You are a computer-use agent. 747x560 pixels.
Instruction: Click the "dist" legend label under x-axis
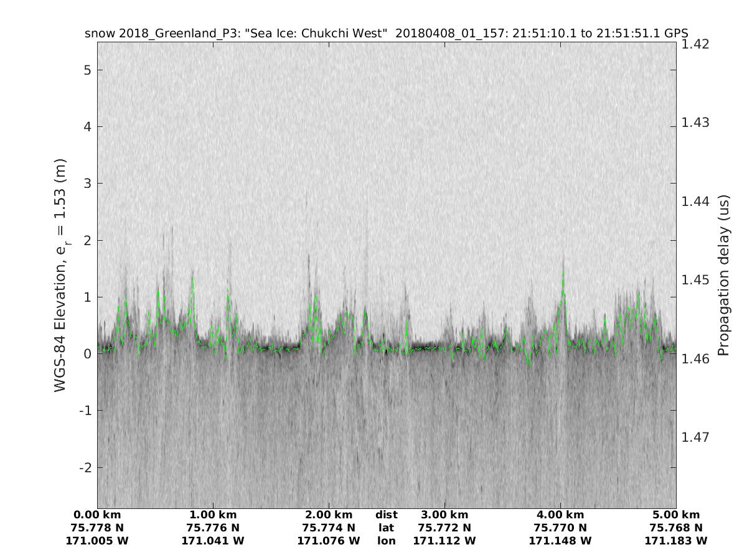pos(387,515)
